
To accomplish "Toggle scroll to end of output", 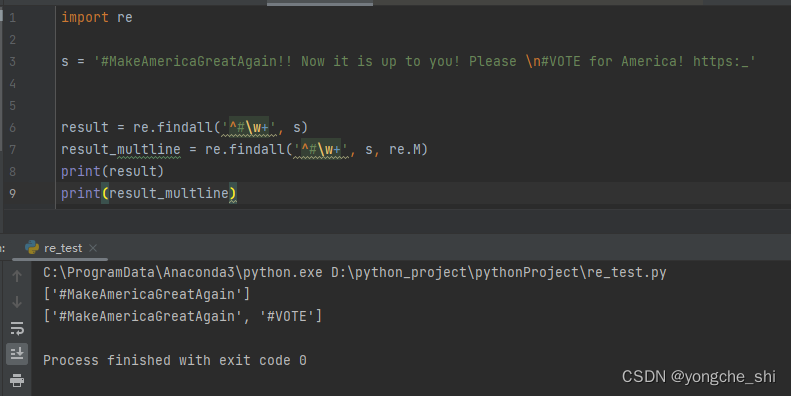I will click(x=17, y=354).
